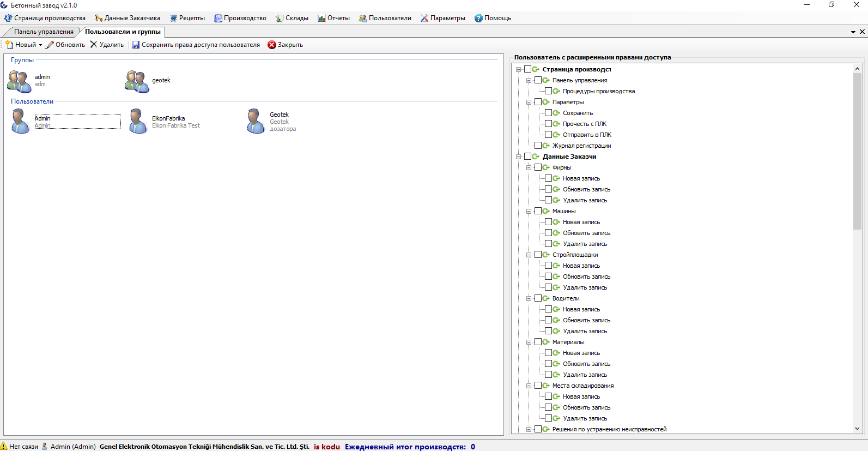Select the geotek group icon
The height and width of the screenshot is (451, 868).
(x=137, y=81)
